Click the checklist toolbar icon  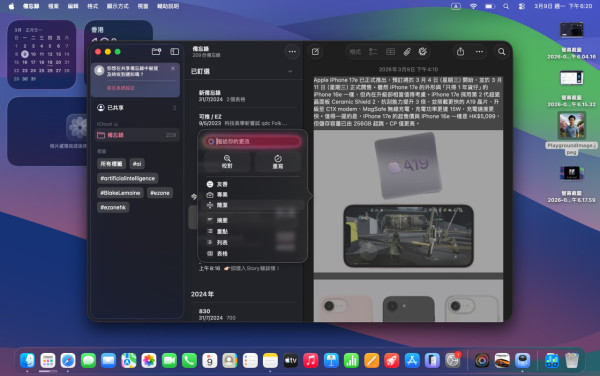coord(373,52)
